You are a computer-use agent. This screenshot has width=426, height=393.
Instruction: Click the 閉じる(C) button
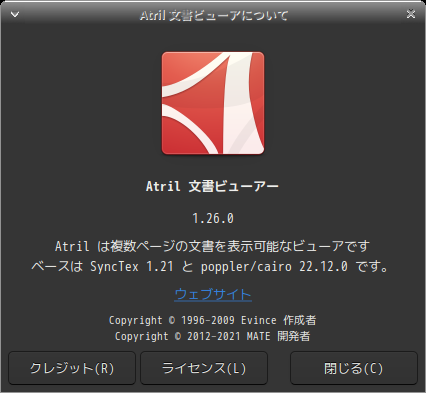tap(354, 368)
